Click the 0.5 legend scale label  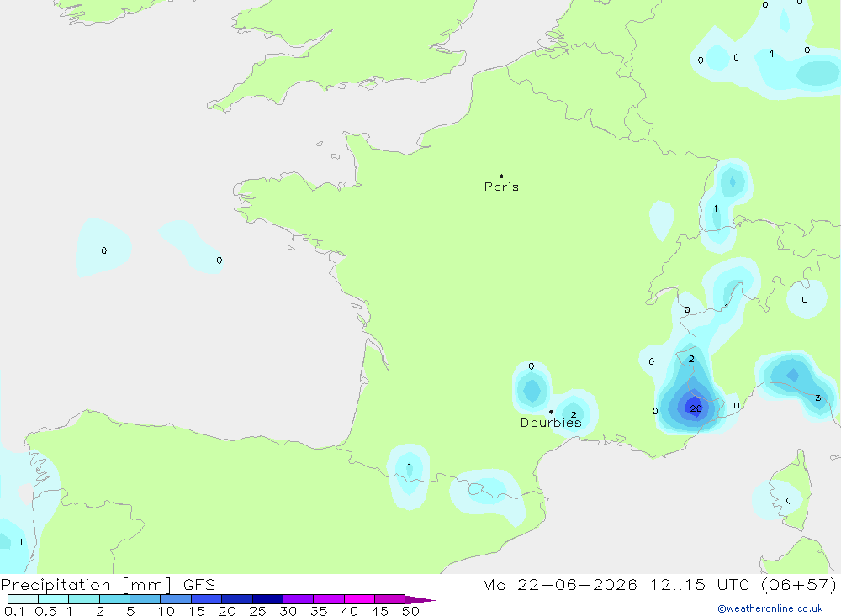[x=45, y=611]
